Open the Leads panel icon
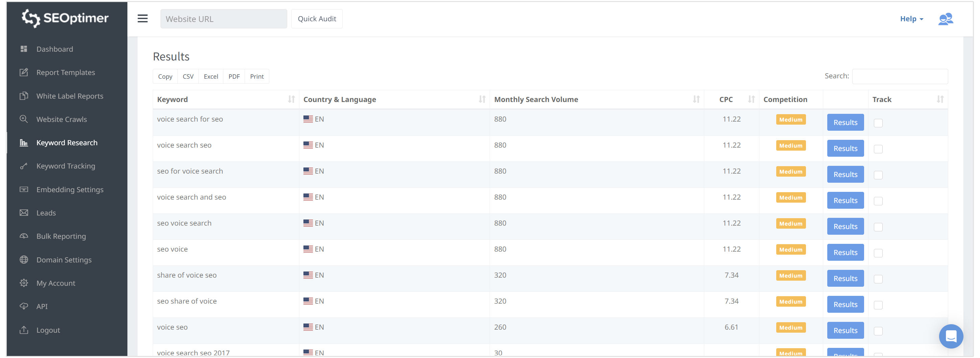The width and height of the screenshot is (980, 358). pyautogui.click(x=24, y=213)
